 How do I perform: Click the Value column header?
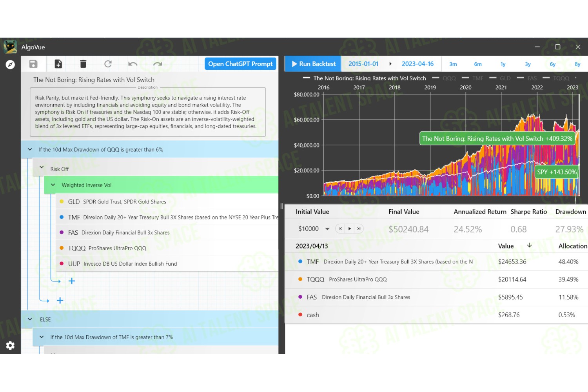click(506, 246)
